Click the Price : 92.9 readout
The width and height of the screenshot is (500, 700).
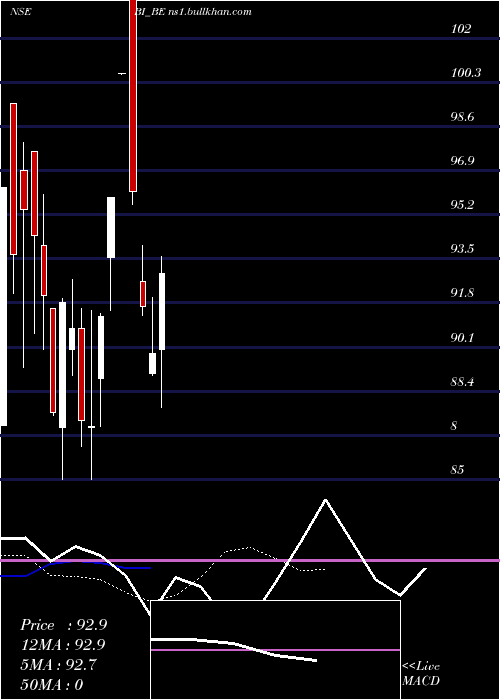63,625
